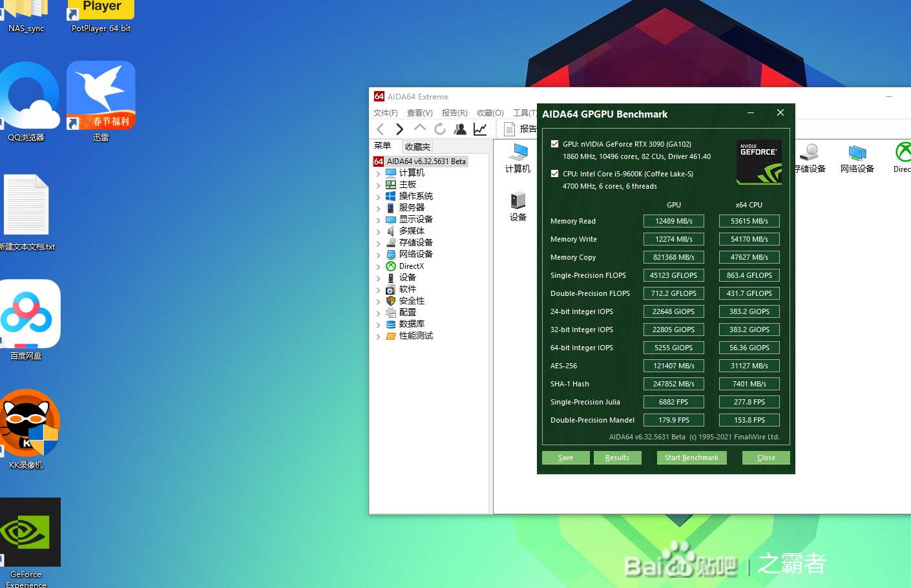Expand the 操作系统 tree node
The width and height of the screenshot is (911, 588).
(x=379, y=196)
